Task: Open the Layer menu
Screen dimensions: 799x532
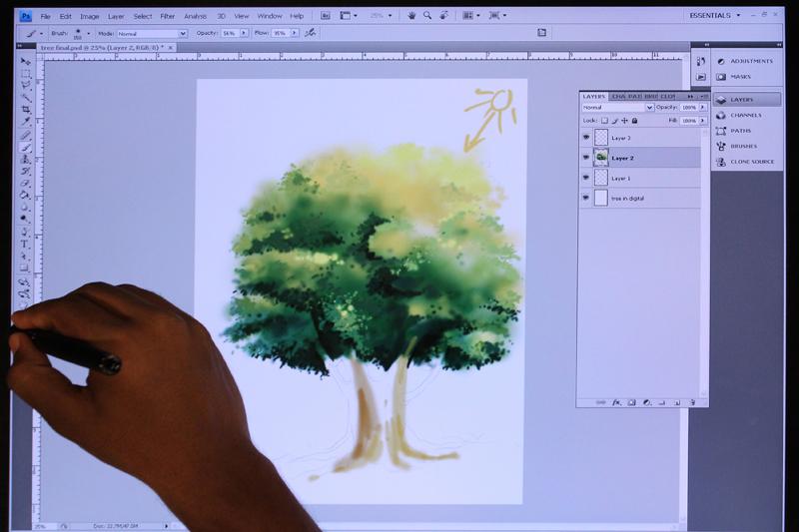Action: click(x=116, y=16)
